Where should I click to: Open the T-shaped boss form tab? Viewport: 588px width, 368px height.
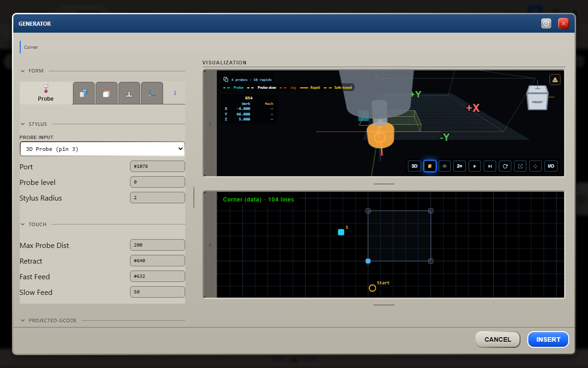(129, 93)
